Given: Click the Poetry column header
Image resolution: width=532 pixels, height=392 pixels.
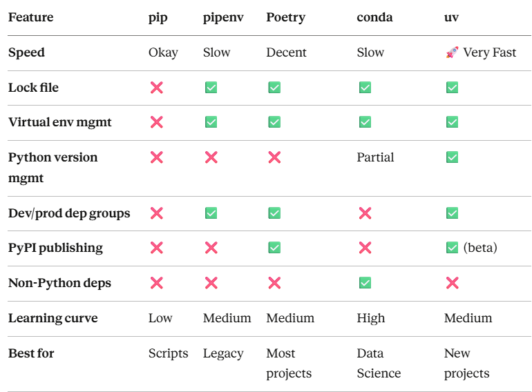Looking at the screenshot, I should (285, 17).
